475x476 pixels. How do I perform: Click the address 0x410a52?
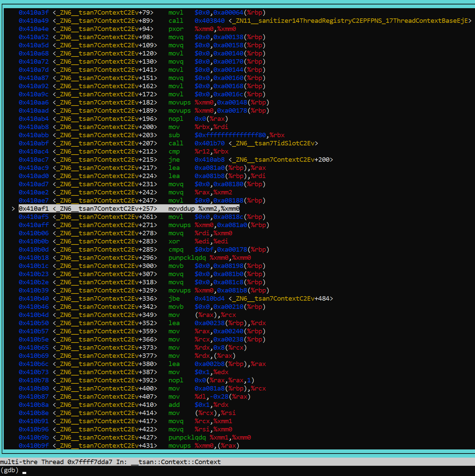[34, 37]
